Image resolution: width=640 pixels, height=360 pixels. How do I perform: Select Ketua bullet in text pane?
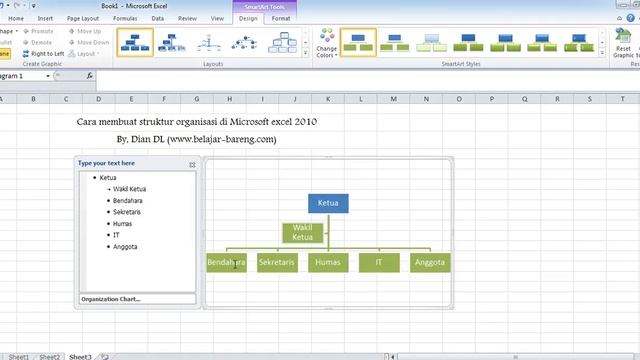coord(108,178)
